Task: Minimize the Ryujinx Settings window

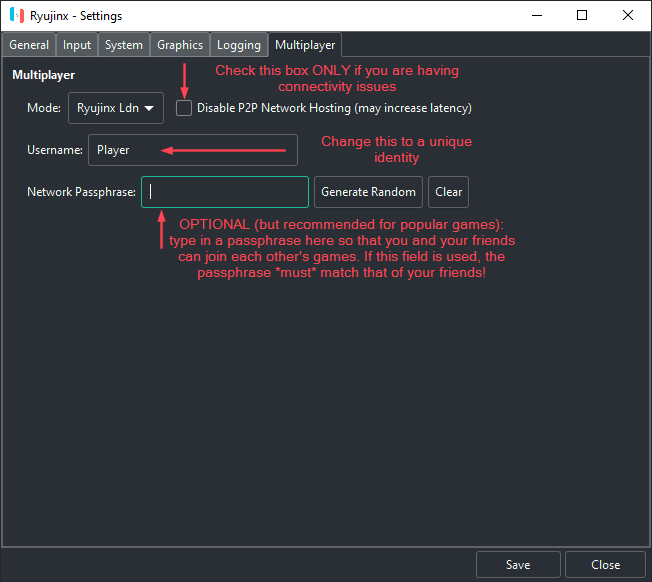Action: [x=537, y=15]
